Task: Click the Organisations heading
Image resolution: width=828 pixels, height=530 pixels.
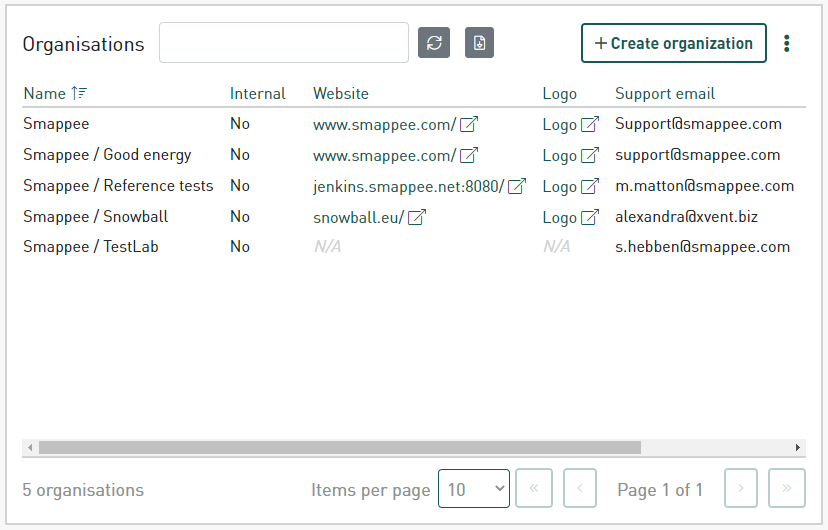Action: (x=83, y=44)
